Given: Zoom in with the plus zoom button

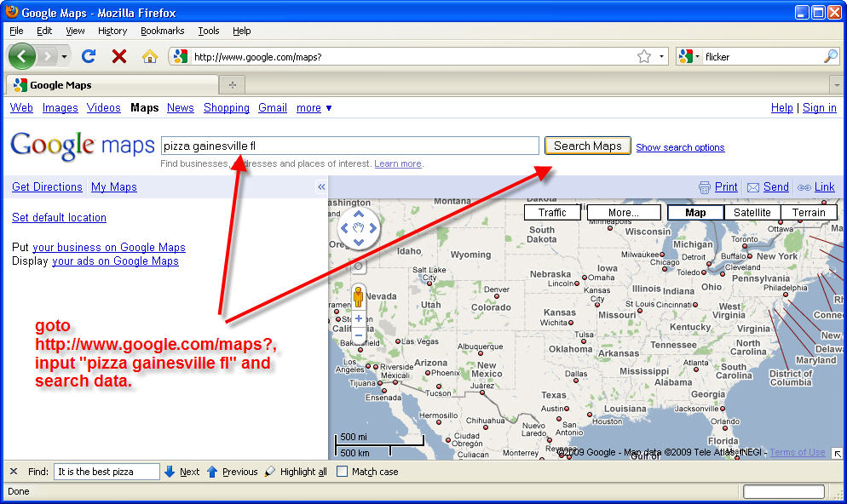Looking at the screenshot, I should click(358, 318).
